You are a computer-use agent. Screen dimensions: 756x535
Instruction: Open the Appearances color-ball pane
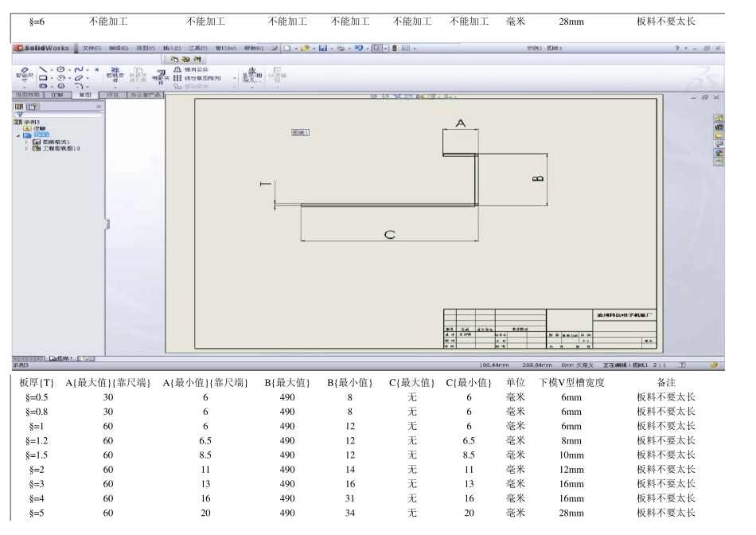coord(719,153)
